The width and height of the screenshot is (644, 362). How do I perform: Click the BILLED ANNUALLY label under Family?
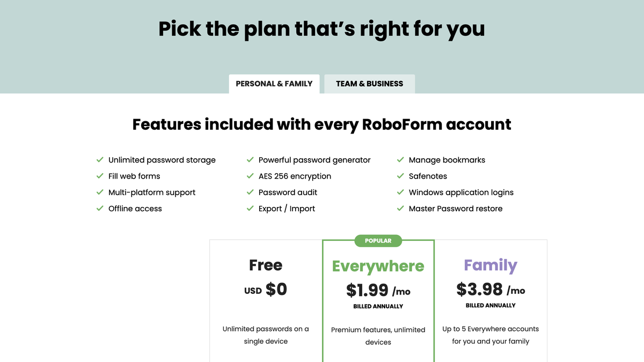coord(490,305)
